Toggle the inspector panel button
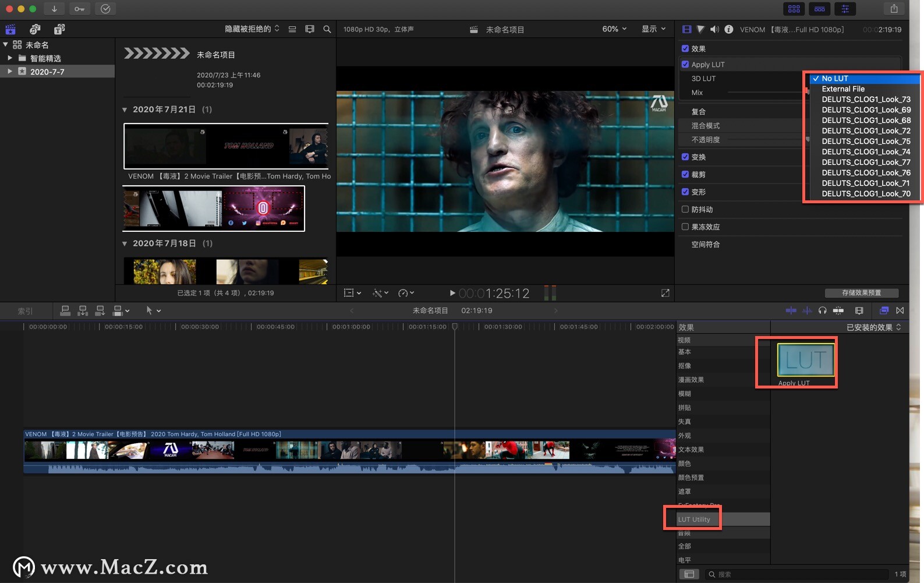Image resolution: width=924 pixels, height=583 pixels. click(845, 9)
